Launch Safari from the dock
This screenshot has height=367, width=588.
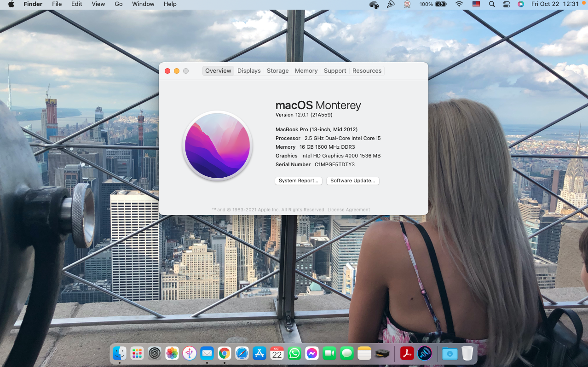[x=242, y=353]
